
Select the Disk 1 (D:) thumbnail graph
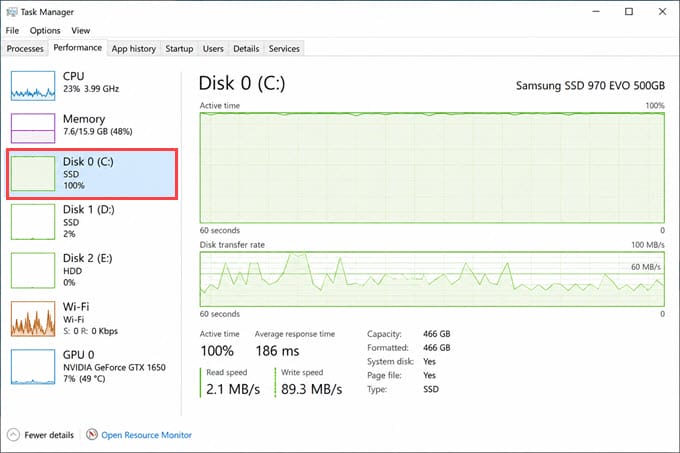pyautogui.click(x=33, y=222)
